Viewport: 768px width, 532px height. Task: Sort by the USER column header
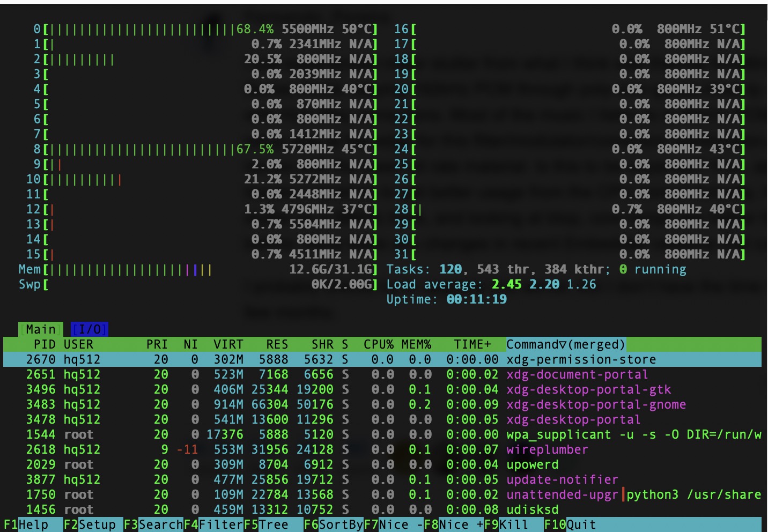coord(78,344)
